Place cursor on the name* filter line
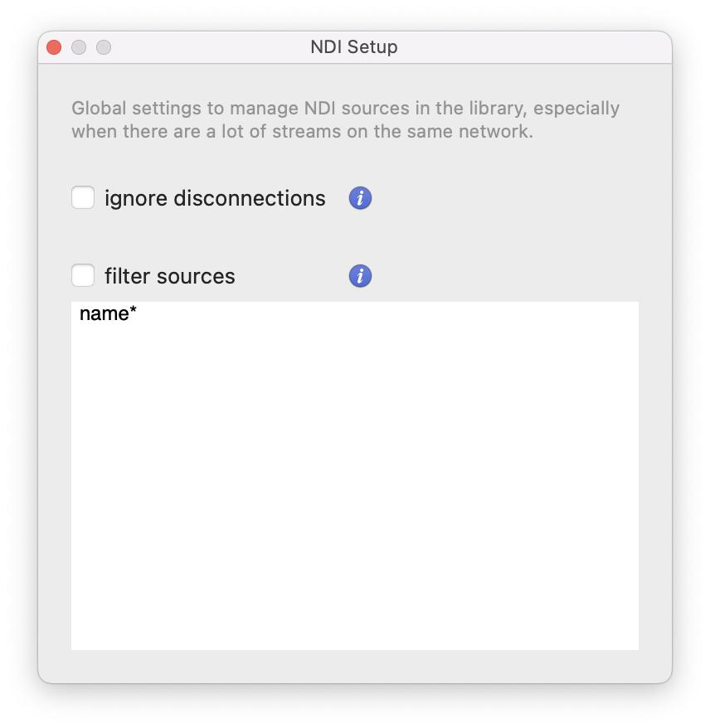The width and height of the screenshot is (710, 728). coord(108,314)
